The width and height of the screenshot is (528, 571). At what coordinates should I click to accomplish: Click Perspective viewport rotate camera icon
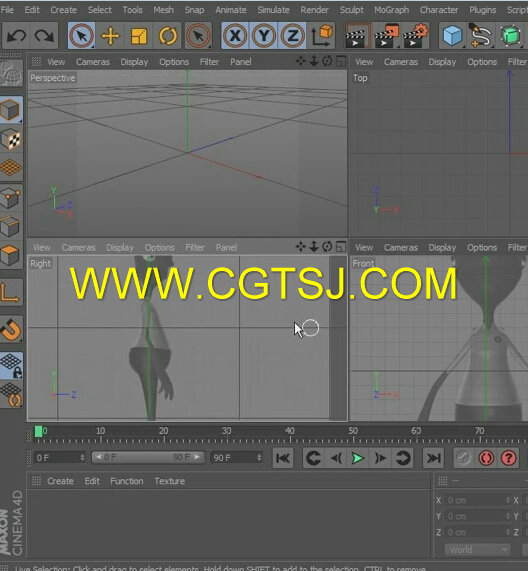(327, 61)
